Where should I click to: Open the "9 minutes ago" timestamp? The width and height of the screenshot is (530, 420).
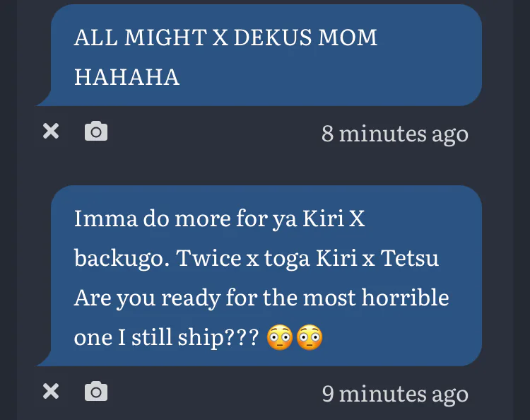(x=394, y=393)
